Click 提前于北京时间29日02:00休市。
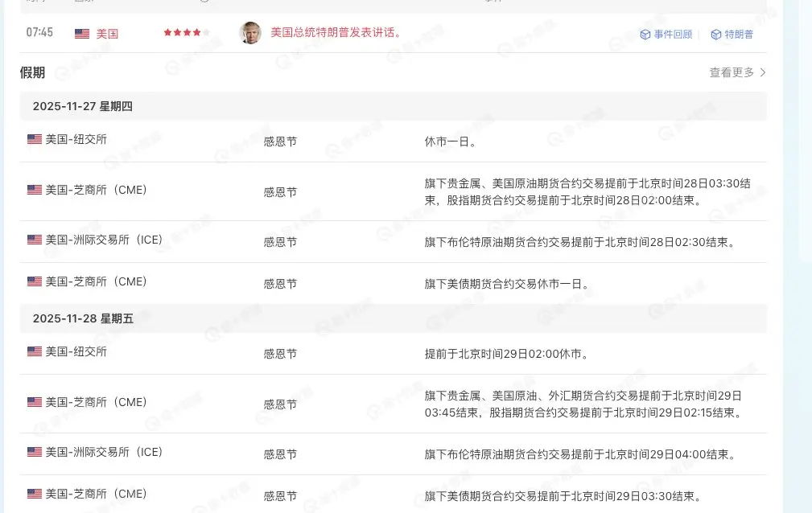 507,354
